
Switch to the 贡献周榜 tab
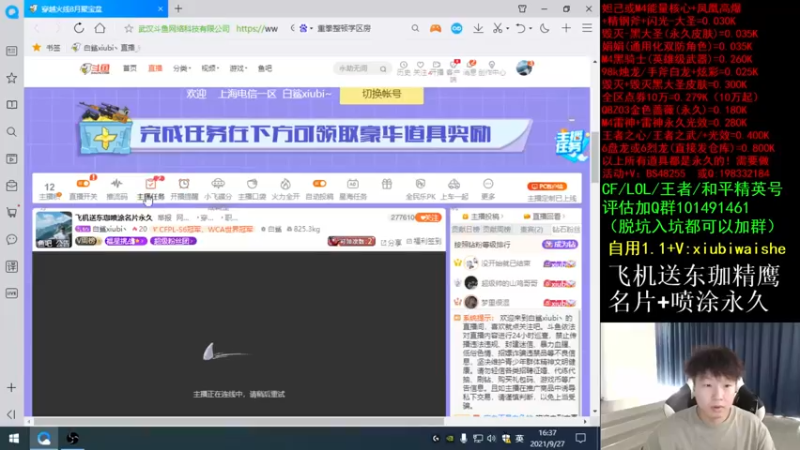pos(496,230)
